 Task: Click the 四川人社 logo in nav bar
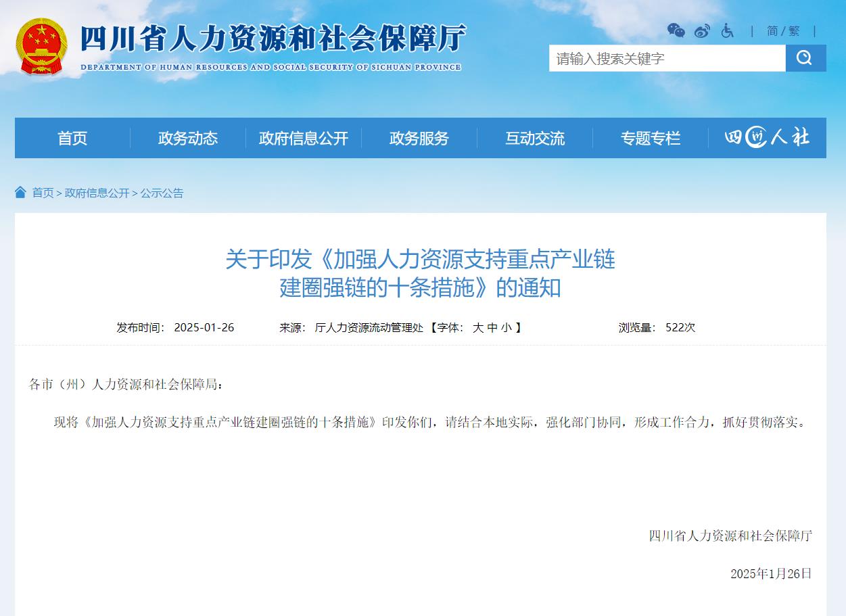point(767,138)
